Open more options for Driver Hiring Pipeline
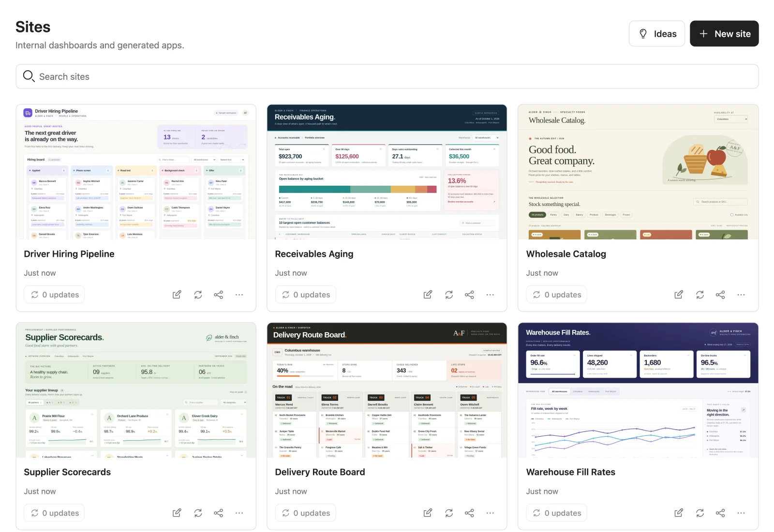This screenshot has height=532, width=774. click(239, 295)
